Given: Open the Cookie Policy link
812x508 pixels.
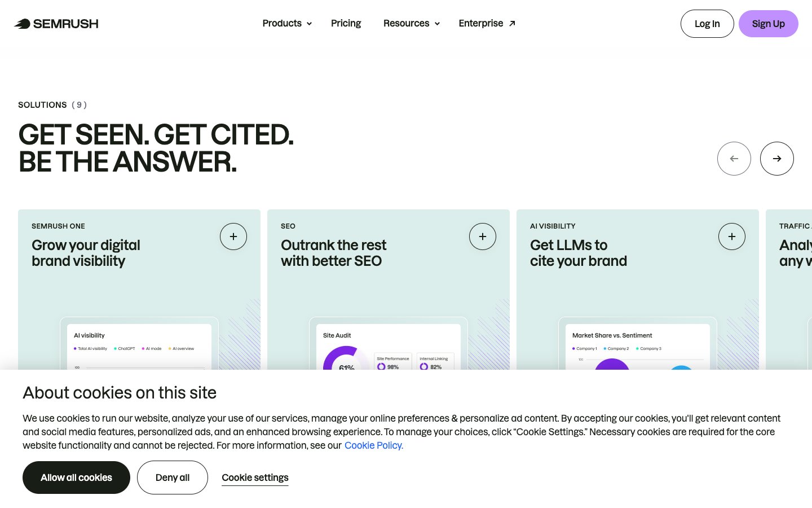Looking at the screenshot, I should pos(373,445).
